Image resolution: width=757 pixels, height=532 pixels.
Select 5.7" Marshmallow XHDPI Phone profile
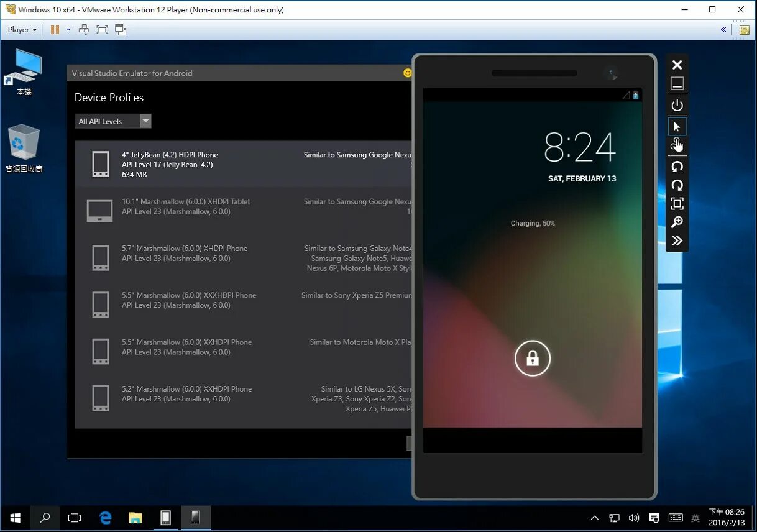[x=244, y=258]
